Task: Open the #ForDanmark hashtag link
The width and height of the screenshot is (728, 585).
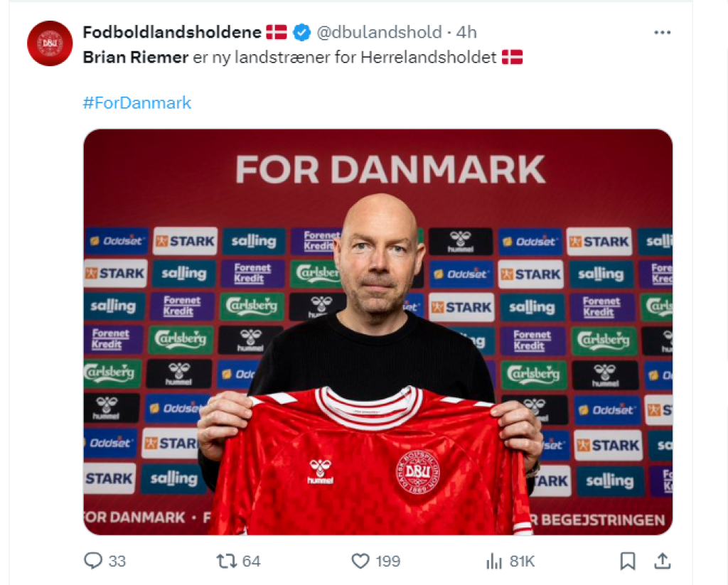Action: (x=137, y=102)
